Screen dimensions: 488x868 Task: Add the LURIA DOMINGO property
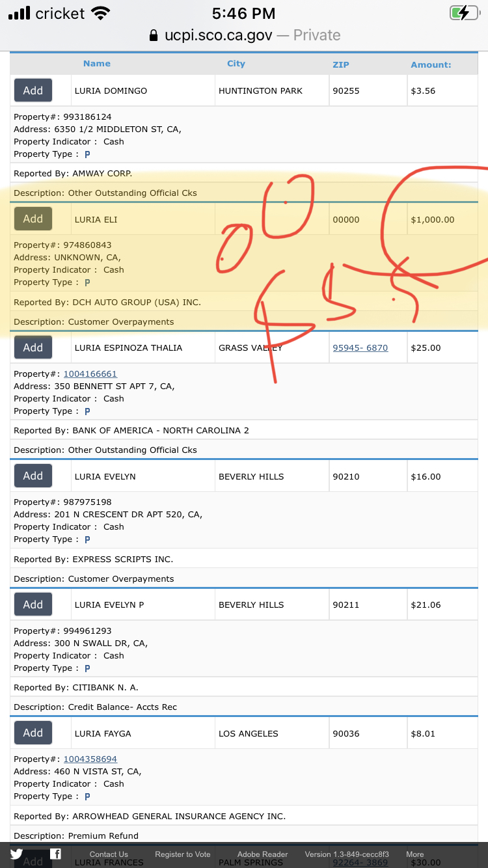pos(33,90)
